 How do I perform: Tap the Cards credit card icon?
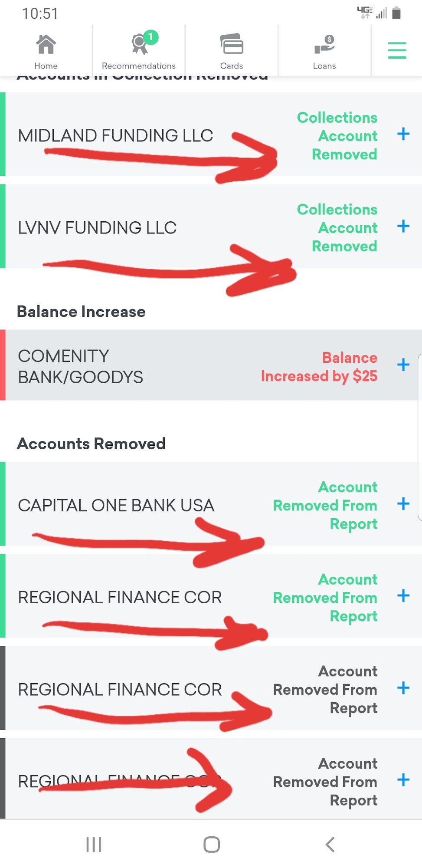click(232, 44)
